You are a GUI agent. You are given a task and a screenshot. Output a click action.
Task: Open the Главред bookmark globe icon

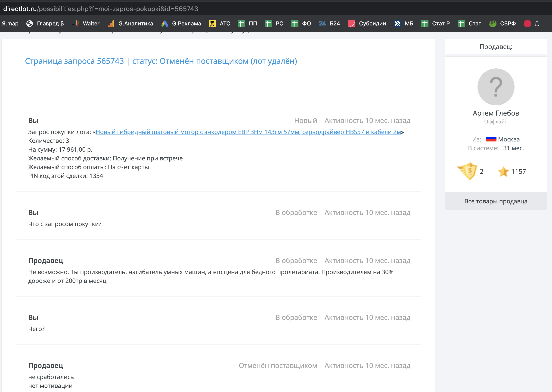pos(29,23)
